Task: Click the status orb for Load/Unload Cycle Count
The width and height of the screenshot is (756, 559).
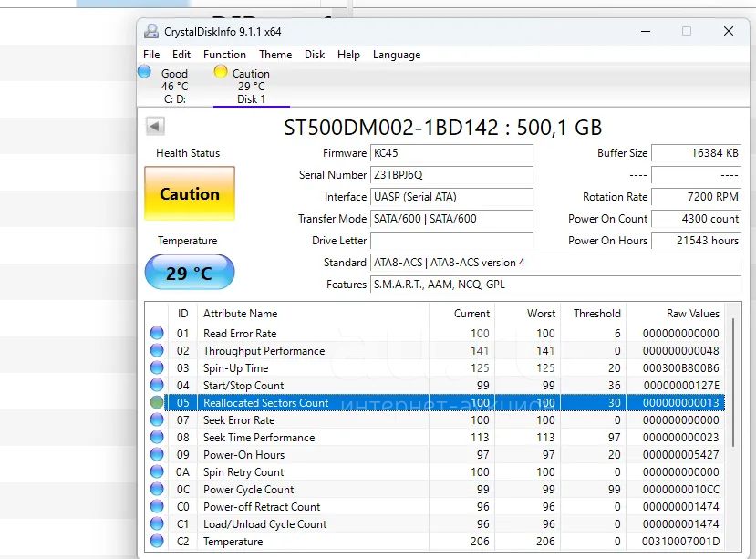Action: pyautogui.click(x=157, y=523)
